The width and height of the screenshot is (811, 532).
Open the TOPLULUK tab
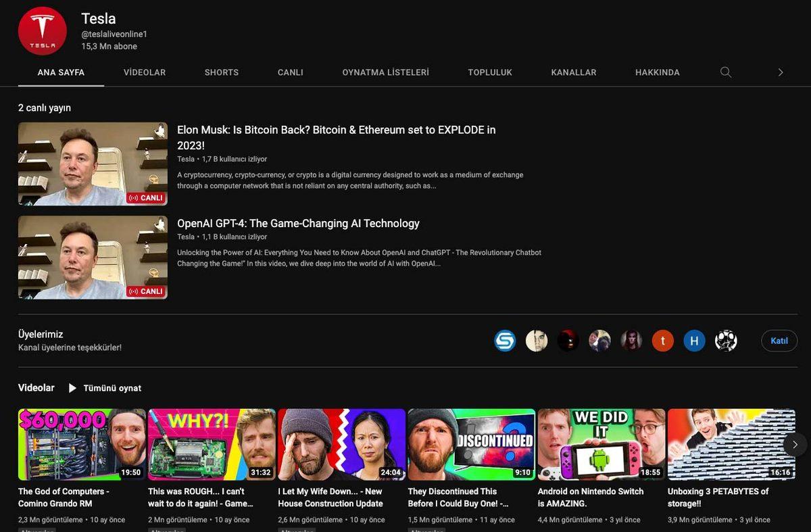[490, 72]
